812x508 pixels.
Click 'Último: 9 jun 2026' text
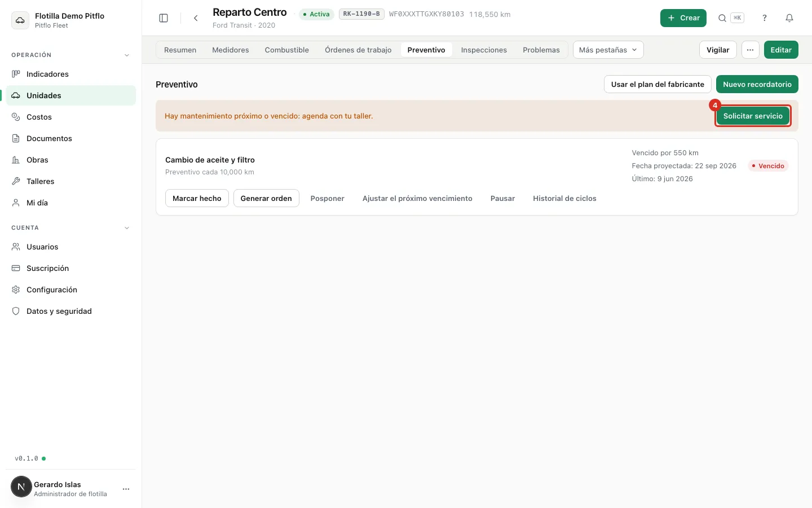(662, 179)
